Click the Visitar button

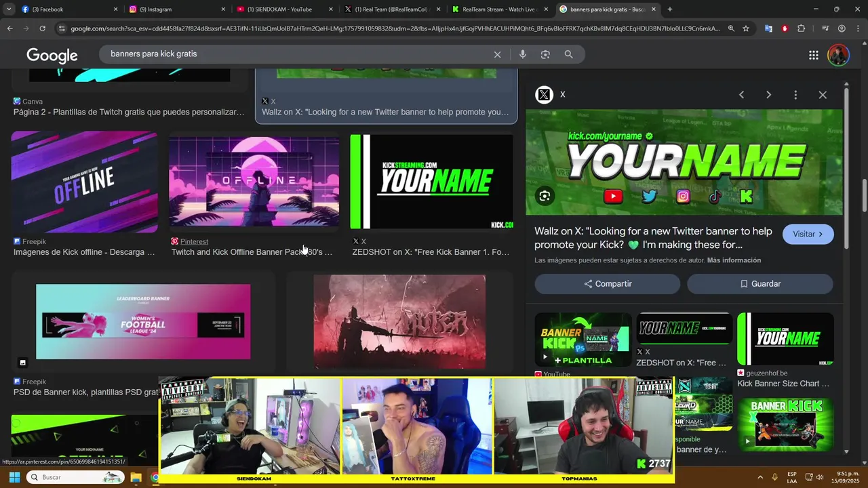(808, 234)
